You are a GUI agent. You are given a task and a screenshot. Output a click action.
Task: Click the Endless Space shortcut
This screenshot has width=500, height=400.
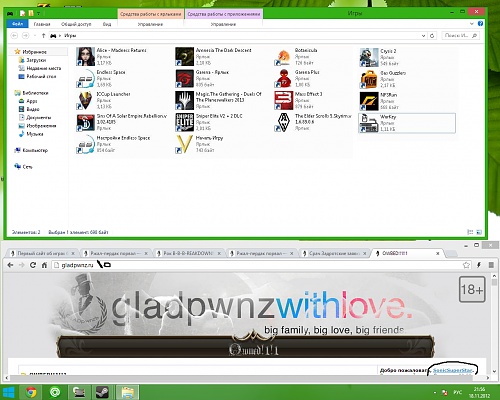click(101, 78)
